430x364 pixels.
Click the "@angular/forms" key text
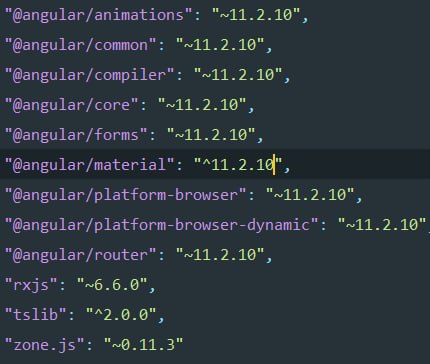tap(76, 135)
